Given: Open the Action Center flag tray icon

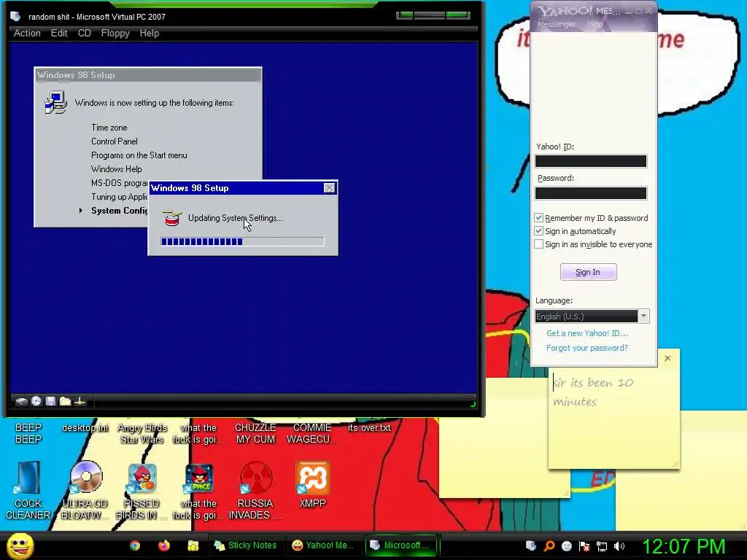Looking at the screenshot, I should coord(584,546).
